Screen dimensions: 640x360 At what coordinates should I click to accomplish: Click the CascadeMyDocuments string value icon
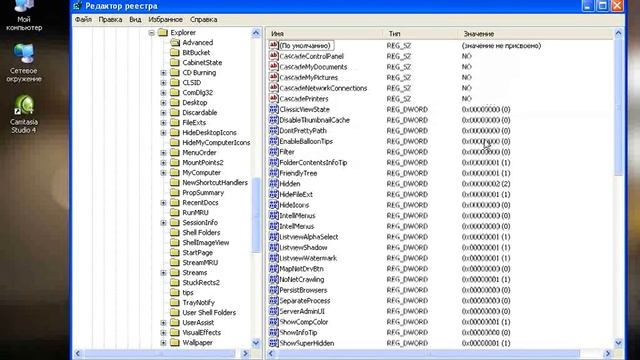[273, 67]
